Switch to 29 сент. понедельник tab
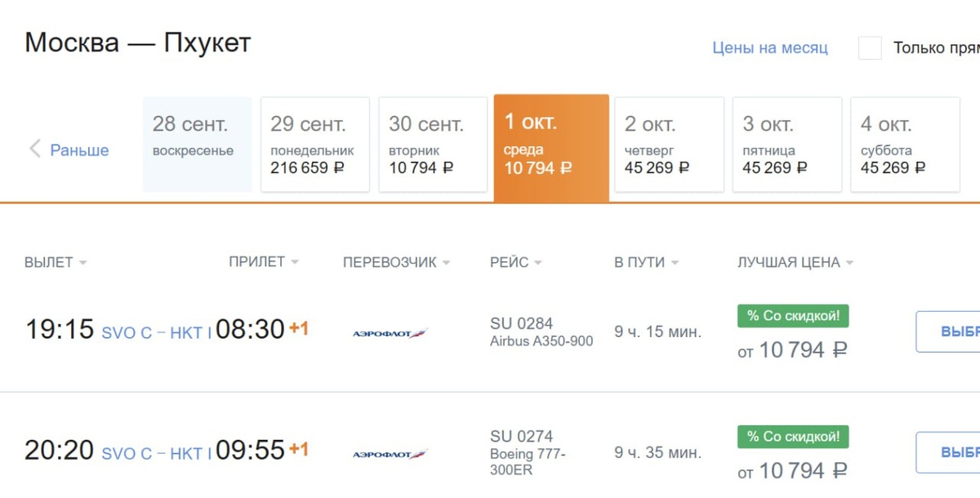Viewport: 980px width, 498px height. click(315, 145)
